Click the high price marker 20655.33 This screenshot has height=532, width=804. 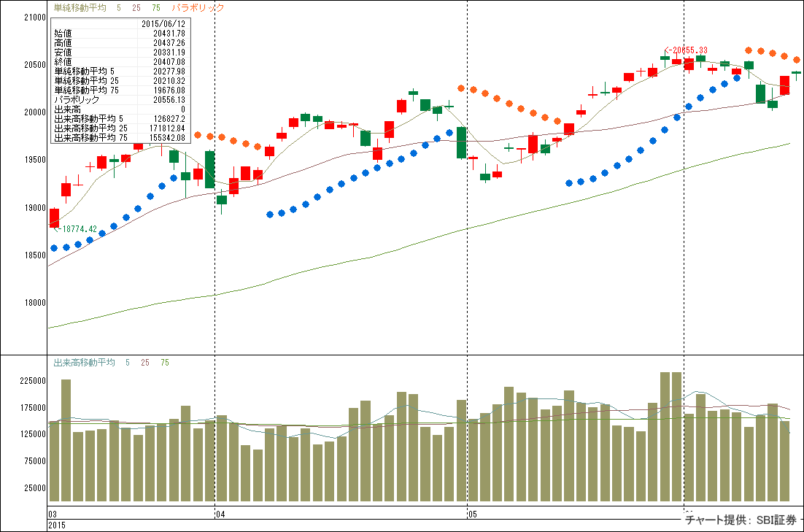pyautogui.click(x=688, y=50)
